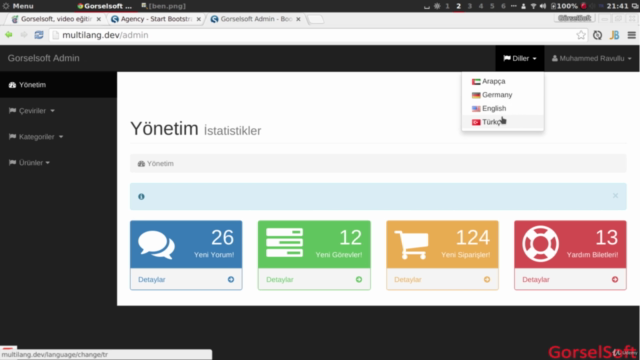
Task: Open the system Menu button
Action: [18, 6]
